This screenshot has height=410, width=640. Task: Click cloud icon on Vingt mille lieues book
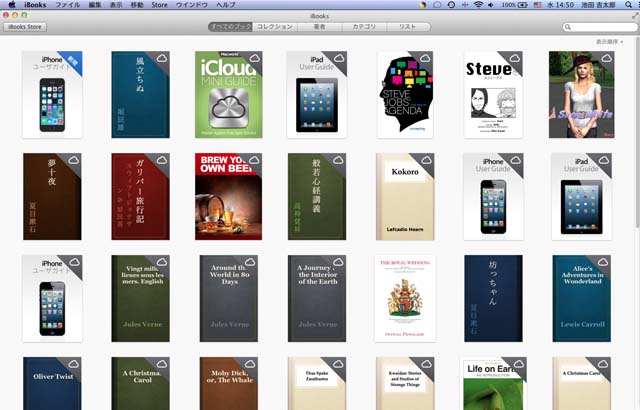click(x=162, y=262)
